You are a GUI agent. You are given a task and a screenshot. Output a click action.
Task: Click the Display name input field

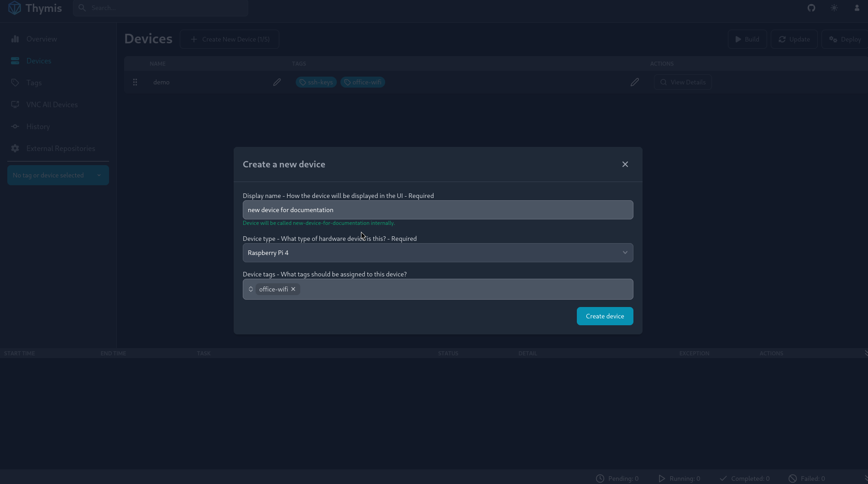(x=438, y=210)
